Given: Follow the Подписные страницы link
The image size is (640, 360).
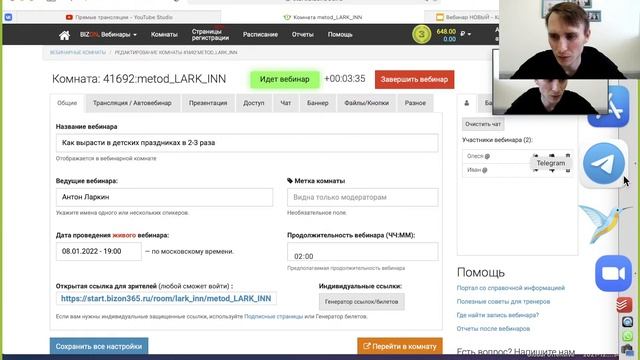Looking at the screenshot, I should [x=273, y=316].
